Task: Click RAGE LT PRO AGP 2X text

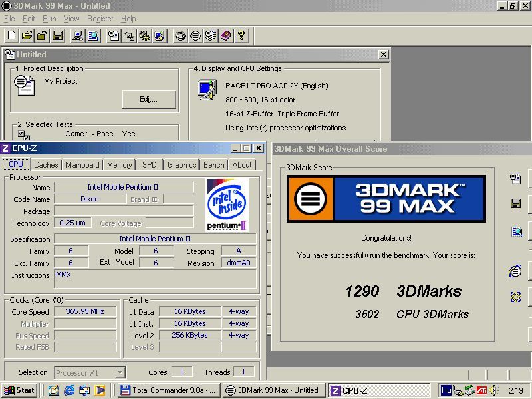Action: [277, 86]
